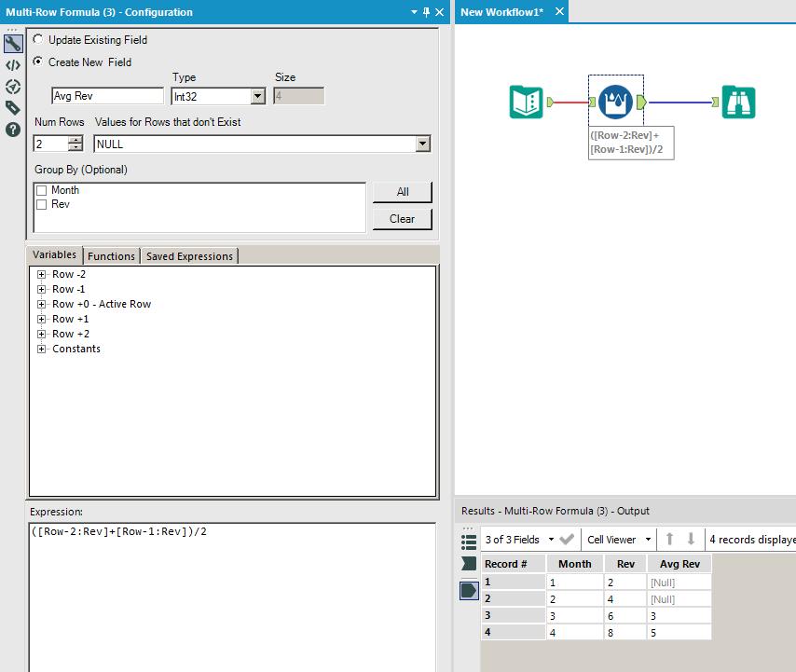Open the Navigation compass icon
Viewport: 796px width, 672px height.
point(13,87)
